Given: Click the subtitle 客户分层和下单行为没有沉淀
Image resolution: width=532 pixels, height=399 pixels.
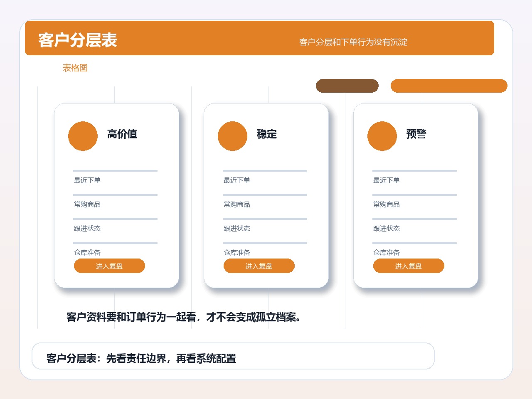Looking at the screenshot, I should coord(353,42).
